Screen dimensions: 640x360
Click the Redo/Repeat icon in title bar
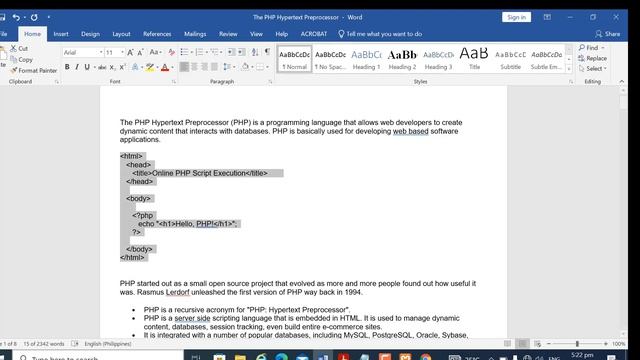[x=34, y=17]
